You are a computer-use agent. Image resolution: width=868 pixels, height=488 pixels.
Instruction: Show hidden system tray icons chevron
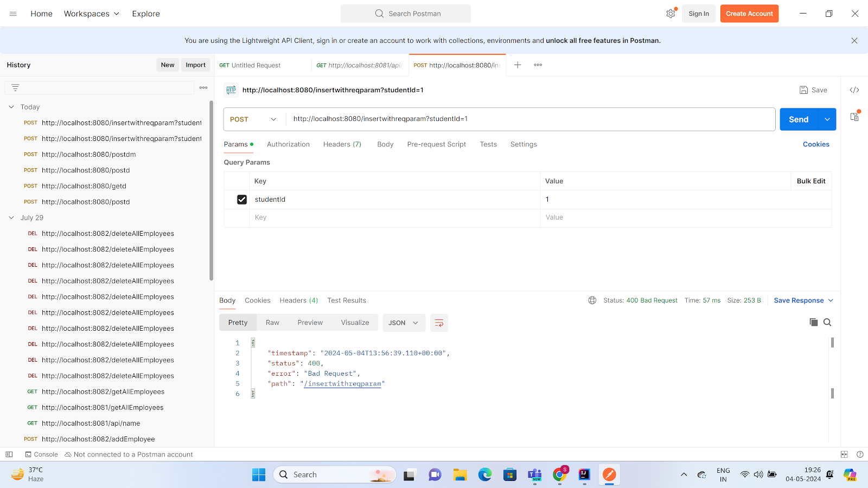[x=684, y=474]
